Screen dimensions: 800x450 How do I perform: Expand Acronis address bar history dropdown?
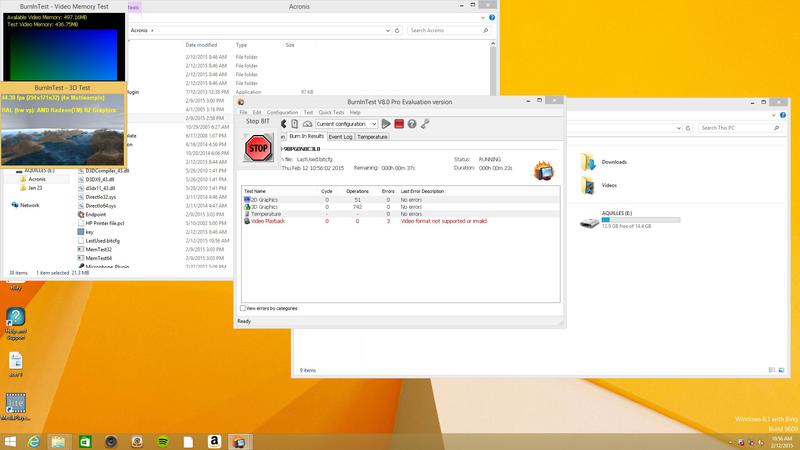pos(387,31)
